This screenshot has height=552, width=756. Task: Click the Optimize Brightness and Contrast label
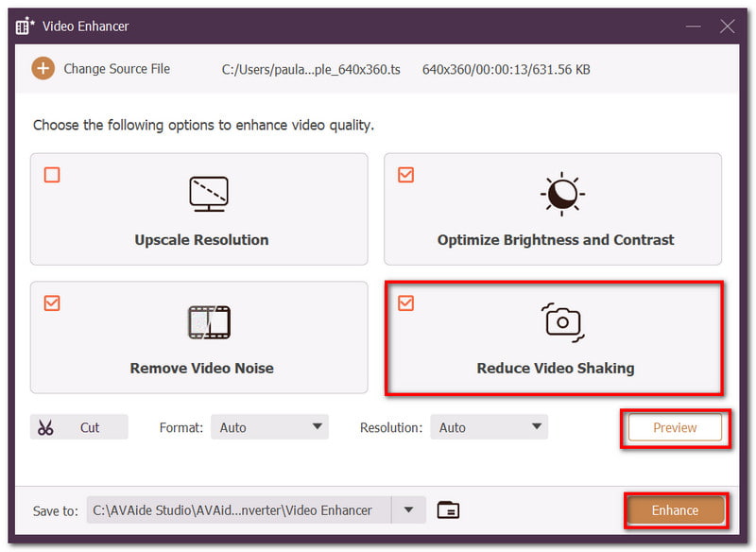556,240
